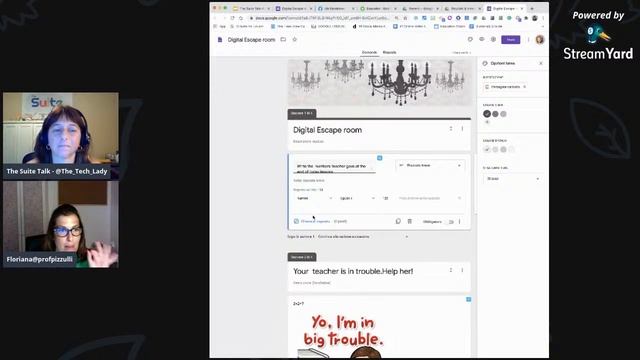Screen dimensions: 640x360
Task: Reload the browser page
Action: tap(232, 18)
